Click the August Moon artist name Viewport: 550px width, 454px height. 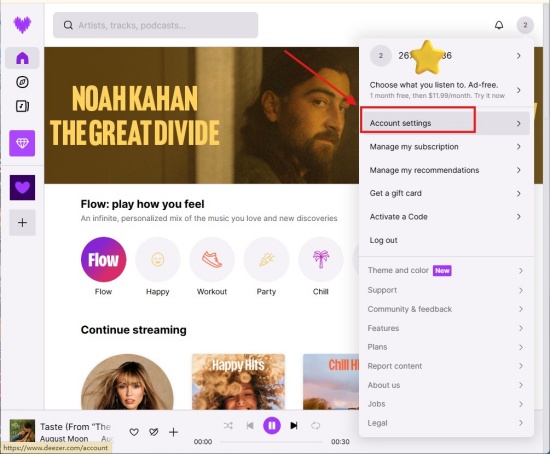[x=64, y=439]
